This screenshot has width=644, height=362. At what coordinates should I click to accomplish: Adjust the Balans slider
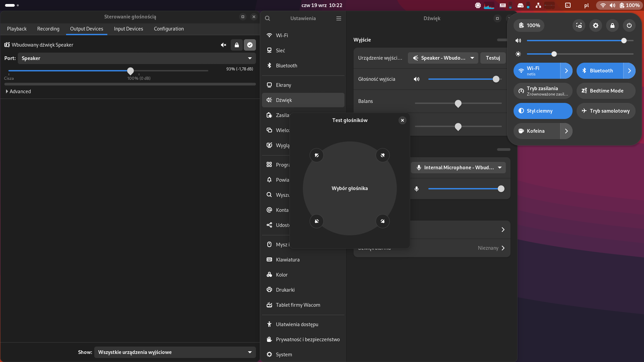point(458,103)
